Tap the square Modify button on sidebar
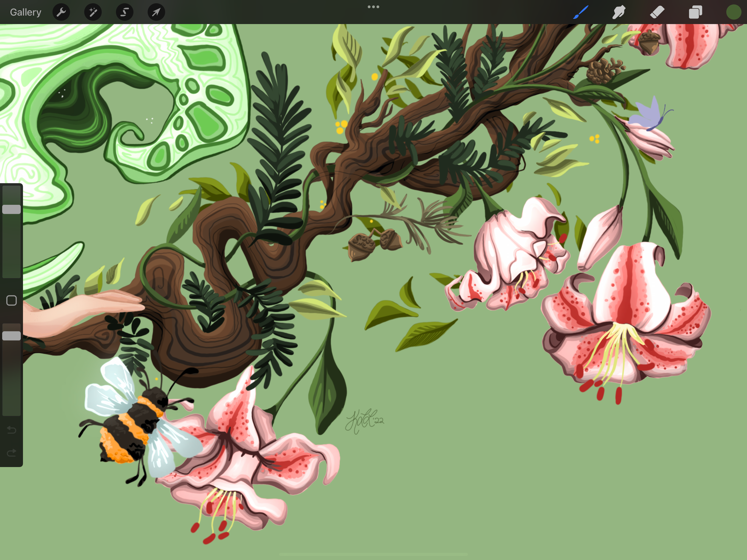 click(x=11, y=300)
